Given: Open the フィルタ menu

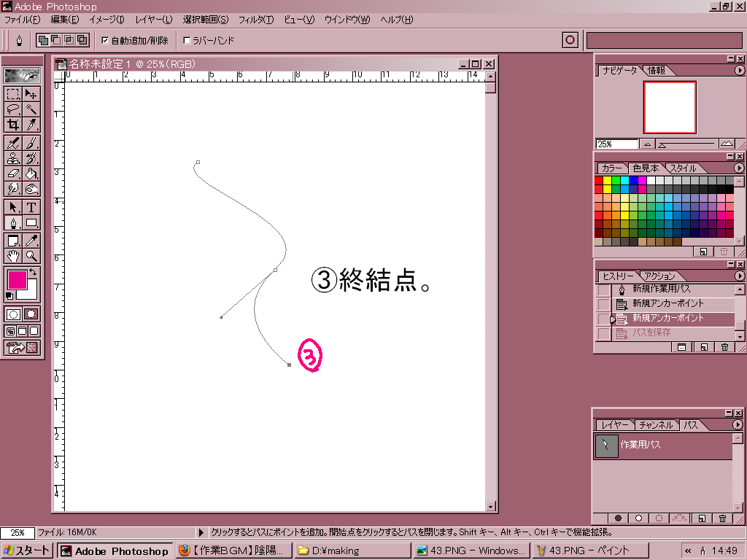Looking at the screenshot, I should pyautogui.click(x=256, y=19).
